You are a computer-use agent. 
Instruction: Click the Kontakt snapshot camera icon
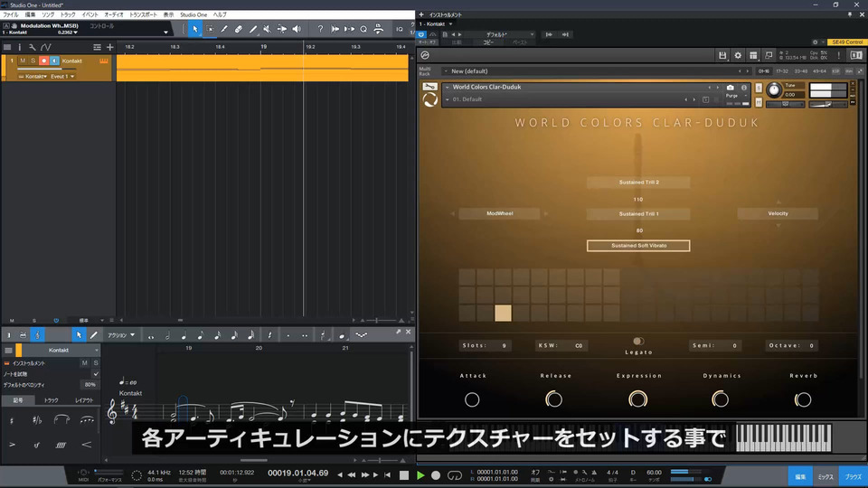click(x=731, y=88)
